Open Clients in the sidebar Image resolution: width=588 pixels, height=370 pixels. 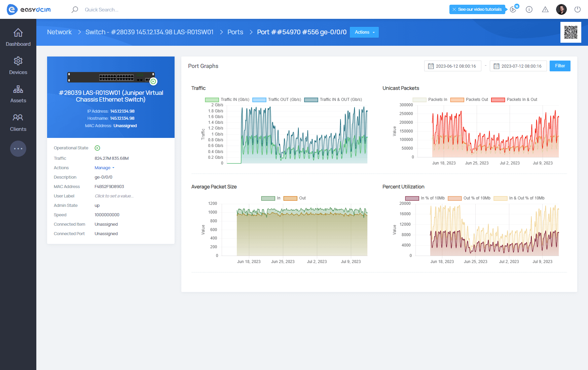point(18,122)
